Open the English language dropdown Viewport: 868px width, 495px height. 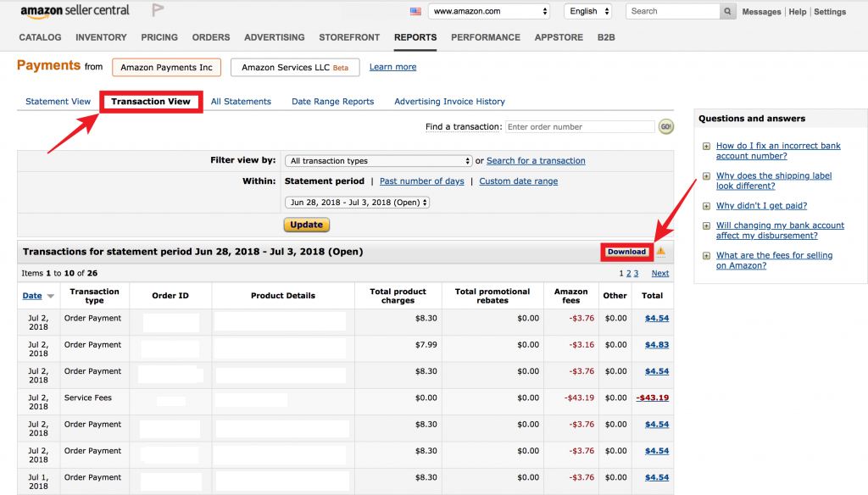coord(588,11)
